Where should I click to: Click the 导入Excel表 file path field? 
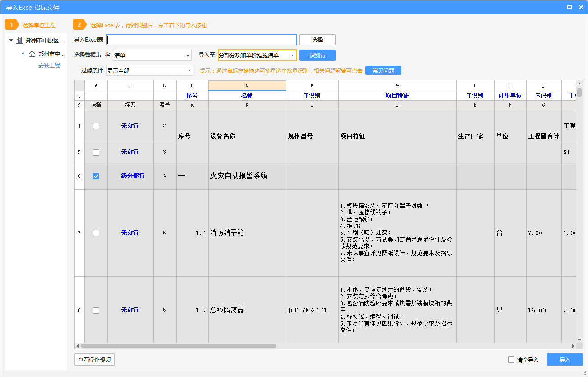[x=201, y=40]
